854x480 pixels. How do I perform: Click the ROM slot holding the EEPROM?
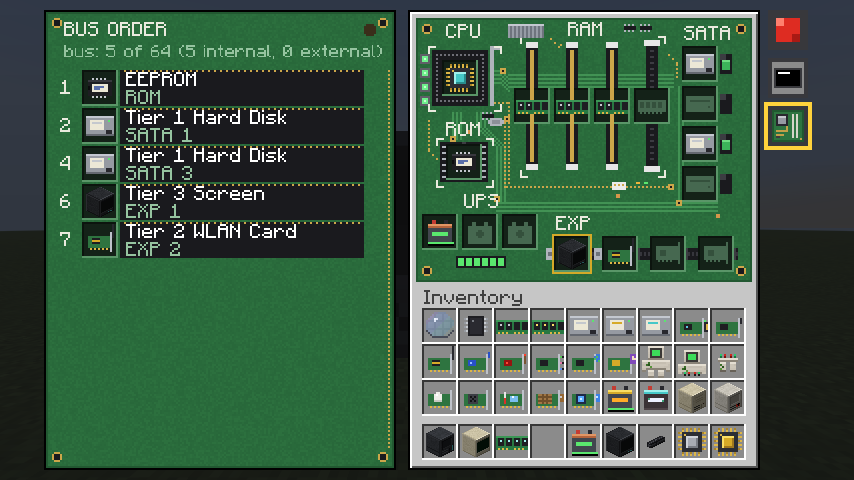pyautogui.click(x=463, y=161)
